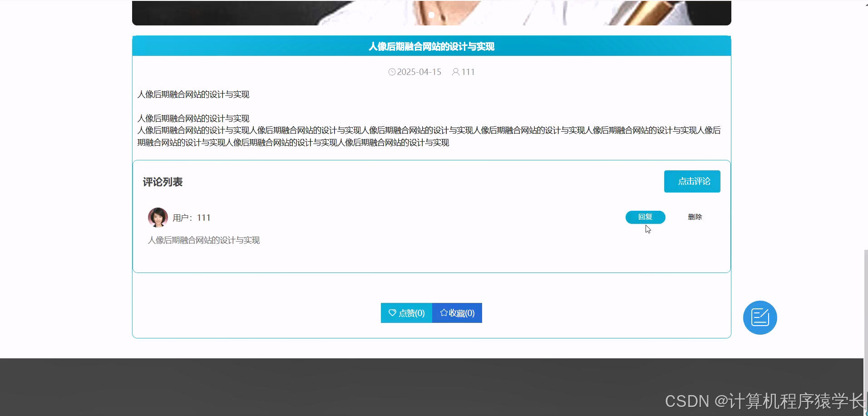The height and width of the screenshot is (416, 868).
Task: Click the commenter's avatar photo
Action: (158, 217)
